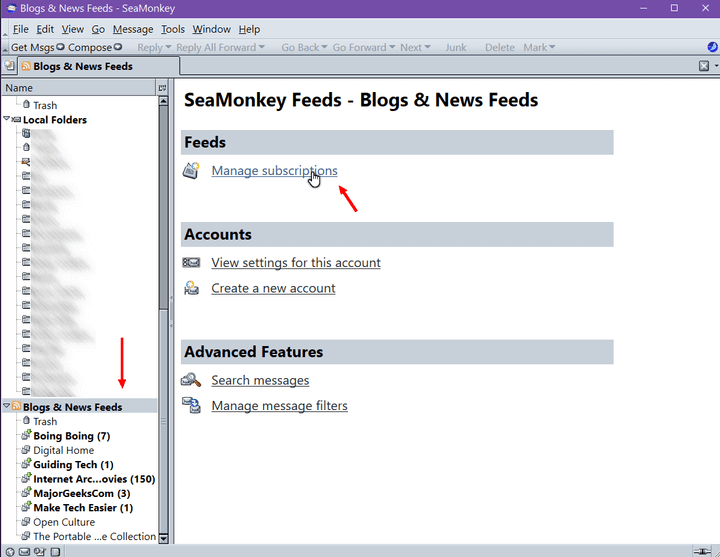This screenshot has width=720, height=557.
Task: Close the current tab with X button
Action: [x=703, y=66]
